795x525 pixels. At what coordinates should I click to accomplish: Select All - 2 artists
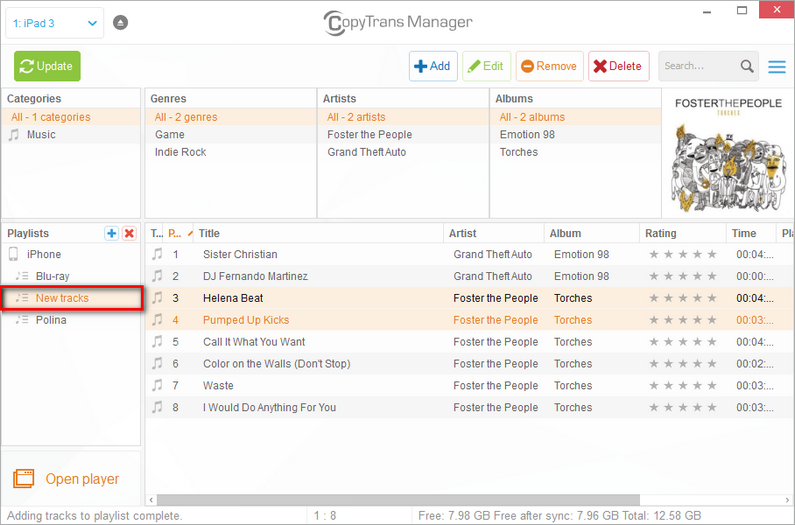[x=403, y=117]
